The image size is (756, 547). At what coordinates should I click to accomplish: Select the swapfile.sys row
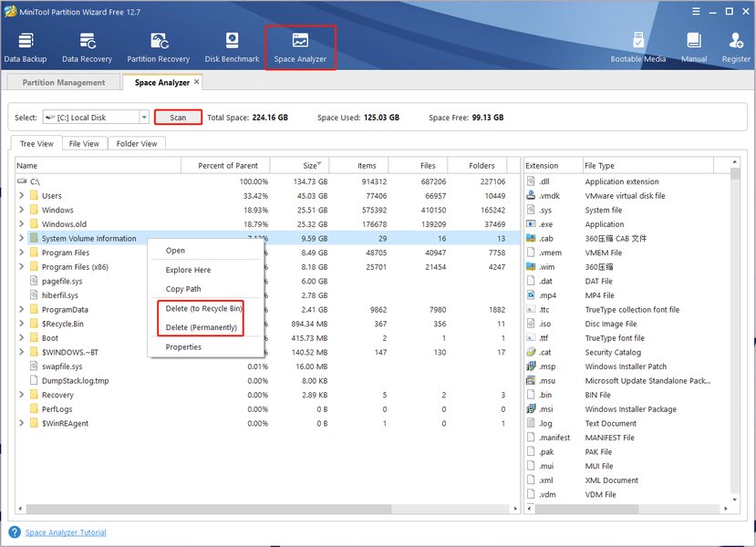click(267, 366)
